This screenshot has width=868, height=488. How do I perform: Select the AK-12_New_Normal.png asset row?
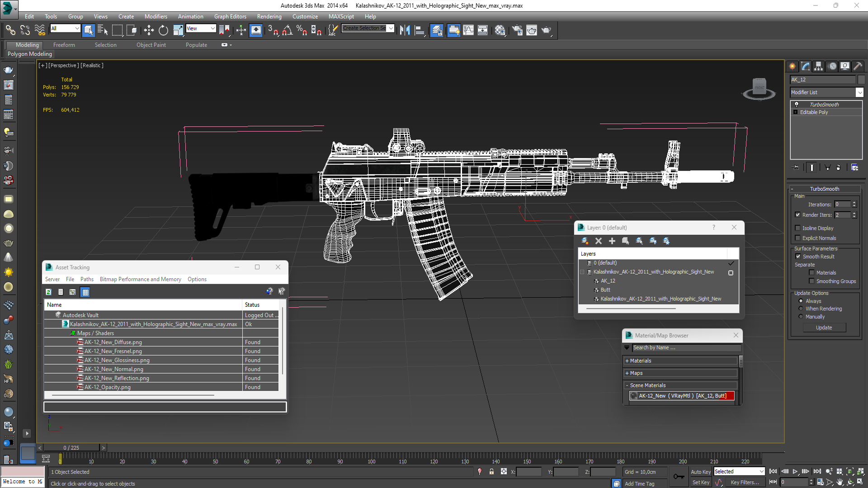(161, 369)
